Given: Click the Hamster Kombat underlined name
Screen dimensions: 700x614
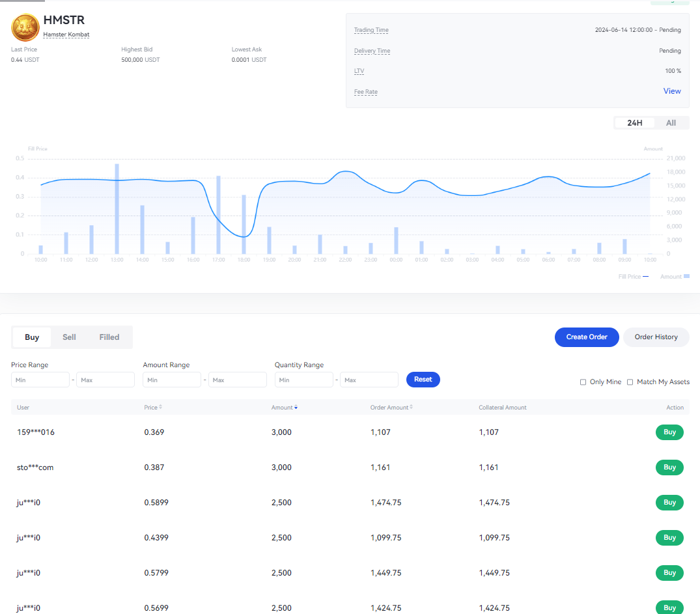Looking at the screenshot, I should click(x=66, y=35).
